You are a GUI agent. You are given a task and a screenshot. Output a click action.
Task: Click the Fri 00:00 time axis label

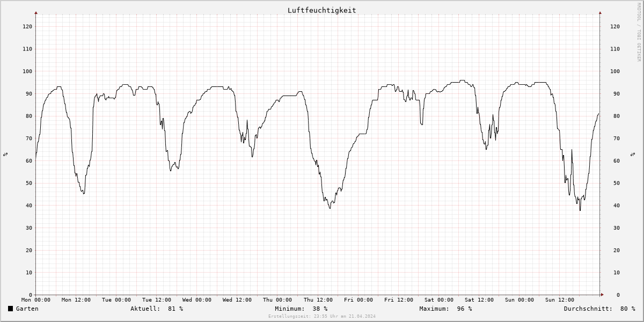pyautogui.click(x=358, y=300)
